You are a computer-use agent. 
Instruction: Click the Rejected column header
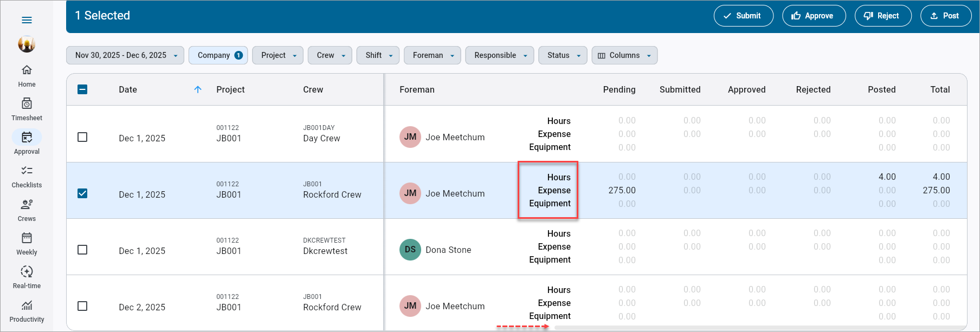coord(813,90)
